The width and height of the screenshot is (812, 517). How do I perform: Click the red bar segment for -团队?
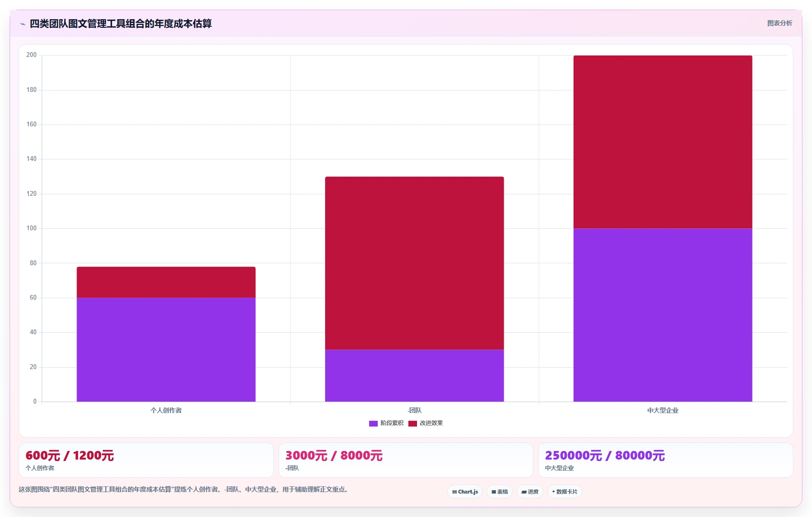[x=415, y=263]
